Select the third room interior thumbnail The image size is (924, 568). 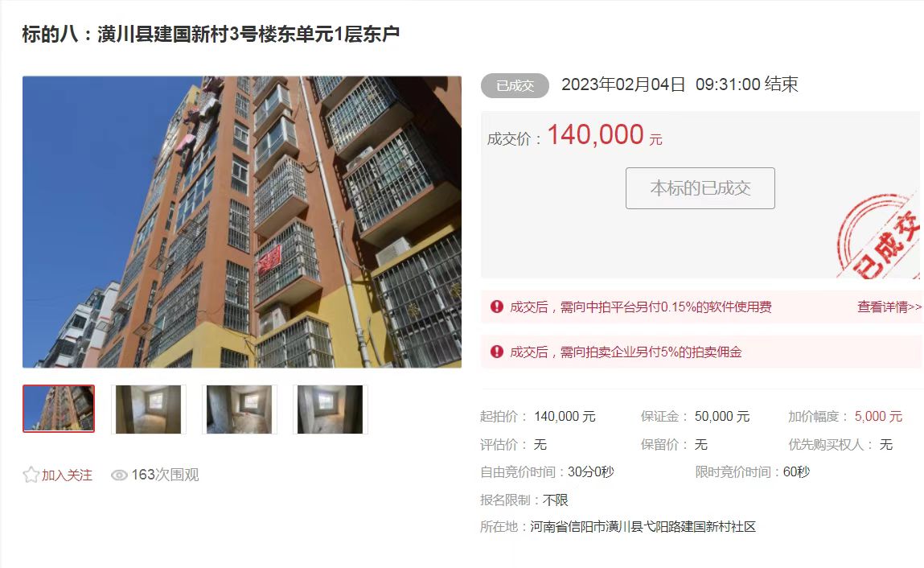pos(240,410)
